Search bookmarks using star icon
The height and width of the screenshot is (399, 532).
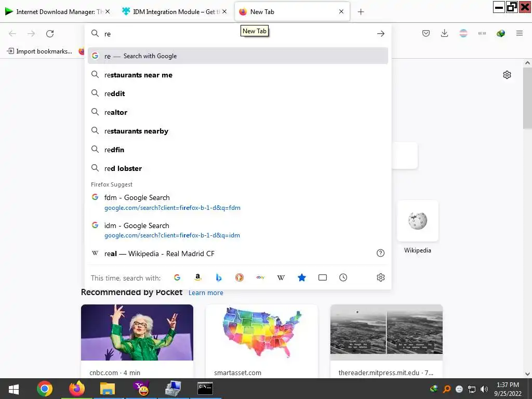pyautogui.click(x=302, y=277)
